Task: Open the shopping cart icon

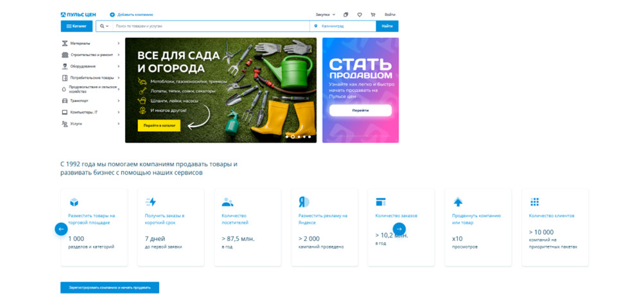Action: point(373,15)
